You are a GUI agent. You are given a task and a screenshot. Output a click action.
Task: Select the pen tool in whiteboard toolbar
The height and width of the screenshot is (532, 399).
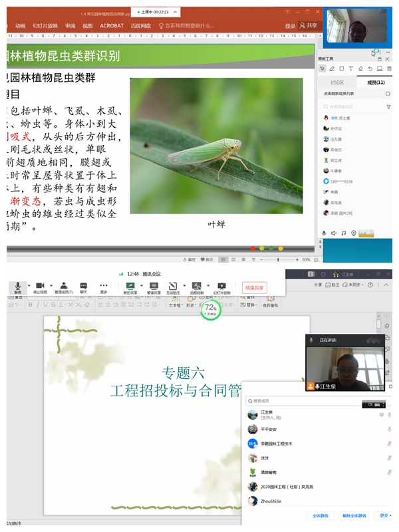point(332,68)
